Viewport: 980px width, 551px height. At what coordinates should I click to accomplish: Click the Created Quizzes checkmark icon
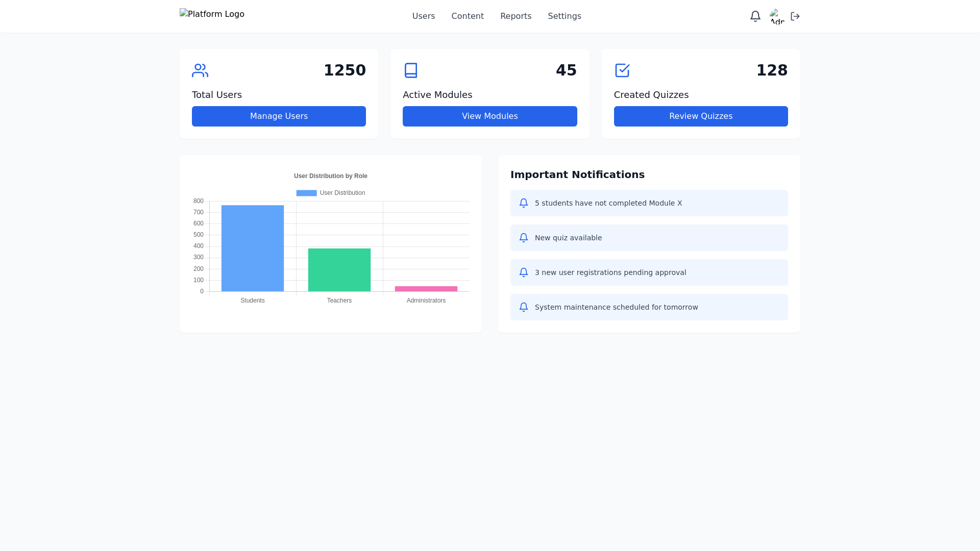pos(622,70)
